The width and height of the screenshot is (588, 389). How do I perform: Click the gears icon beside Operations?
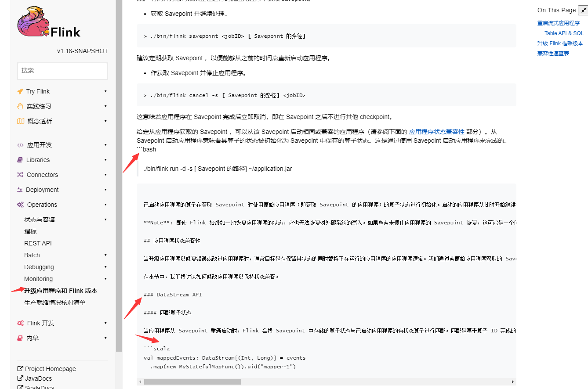coord(21,205)
